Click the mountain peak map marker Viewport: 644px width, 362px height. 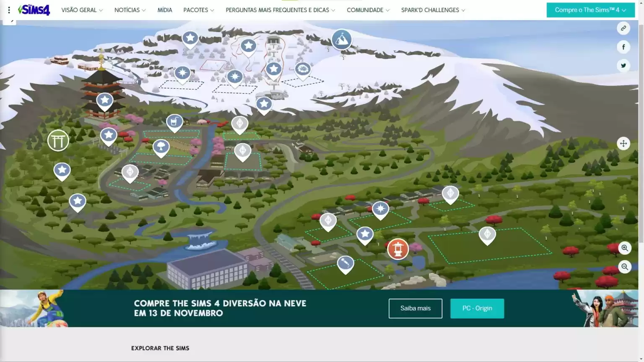[341, 39]
